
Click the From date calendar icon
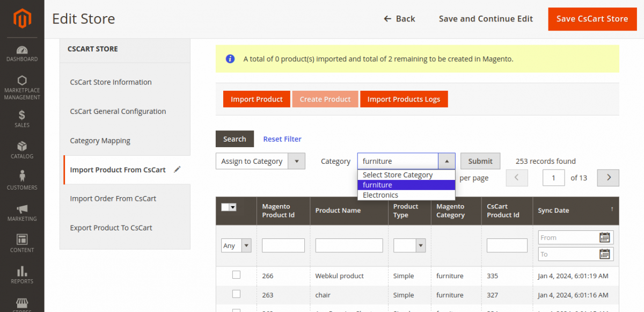click(x=605, y=237)
